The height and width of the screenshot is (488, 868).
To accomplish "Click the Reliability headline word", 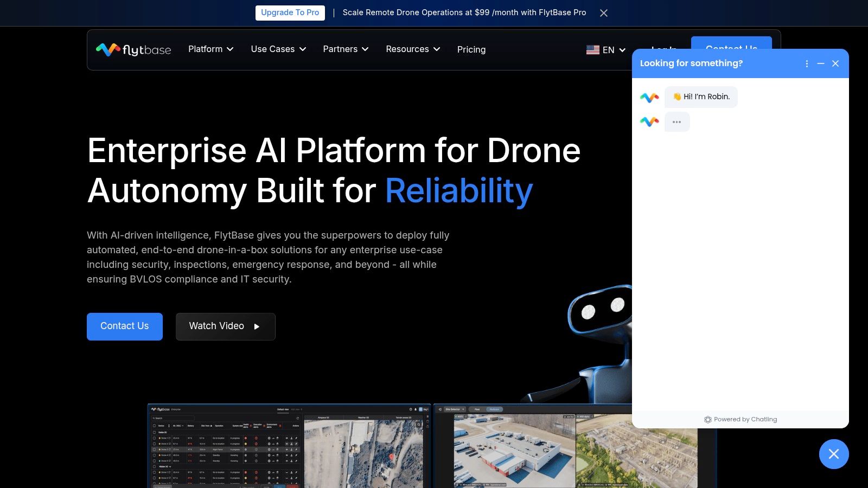I will (x=459, y=191).
